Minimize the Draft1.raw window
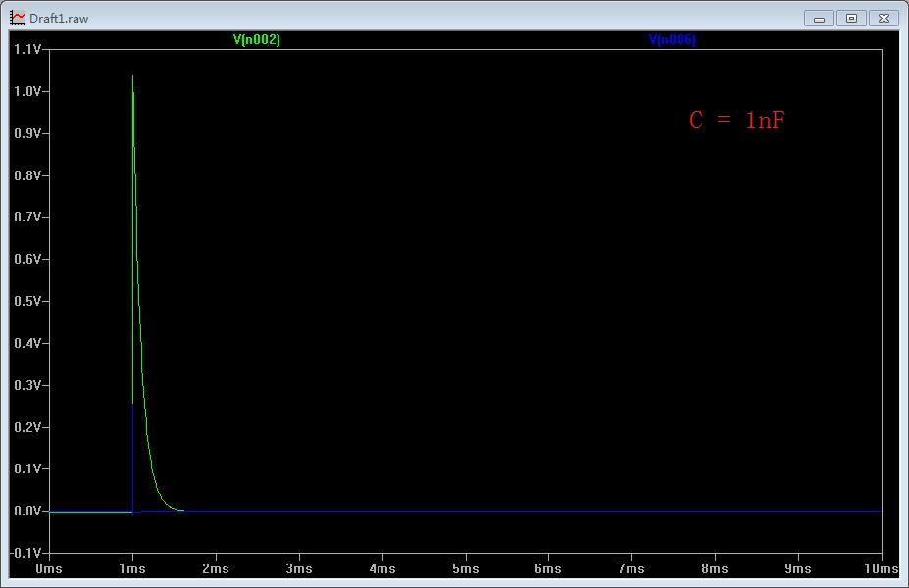909x588 pixels. point(819,19)
